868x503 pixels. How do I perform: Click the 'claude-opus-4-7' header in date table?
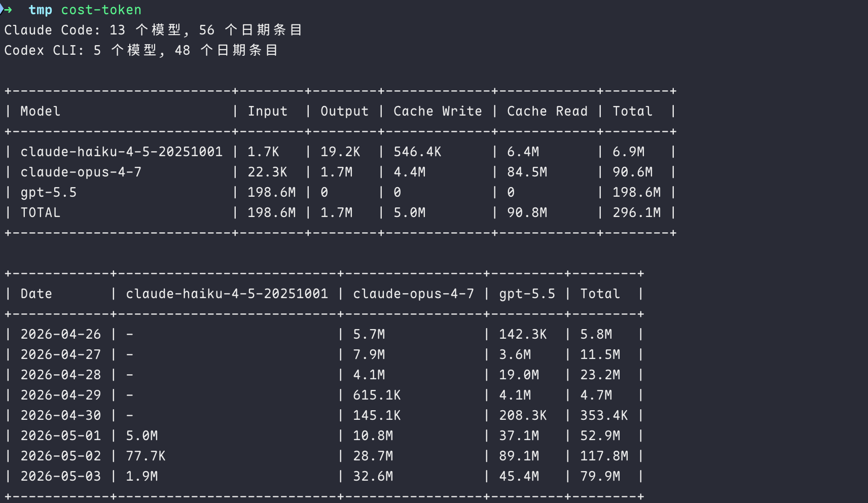pyautogui.click(x=414, y=294)
